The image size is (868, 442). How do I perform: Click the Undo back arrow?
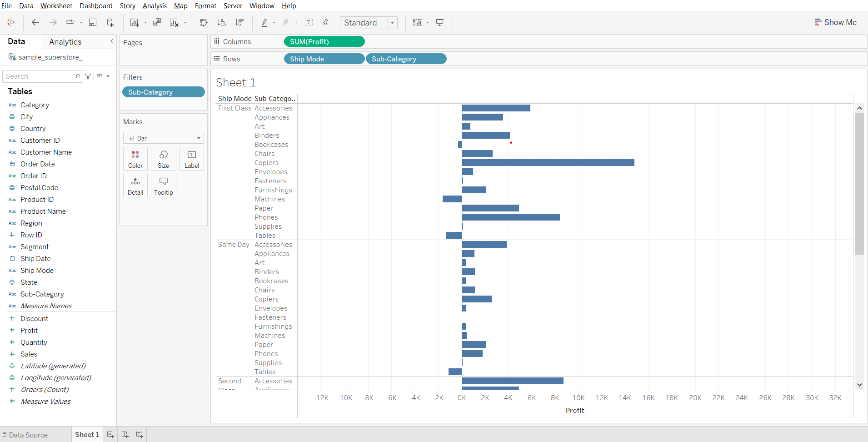(35, 22)
